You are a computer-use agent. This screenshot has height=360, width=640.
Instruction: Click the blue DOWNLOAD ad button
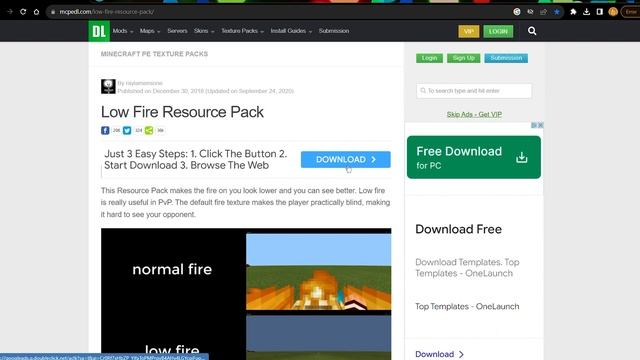[345, 160]
